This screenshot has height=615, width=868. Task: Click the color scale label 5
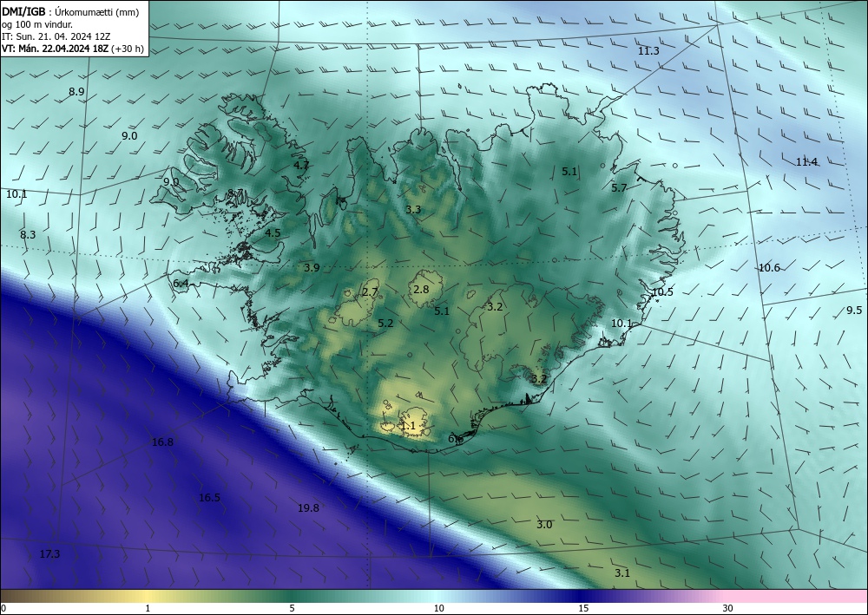tap(292, 608)
